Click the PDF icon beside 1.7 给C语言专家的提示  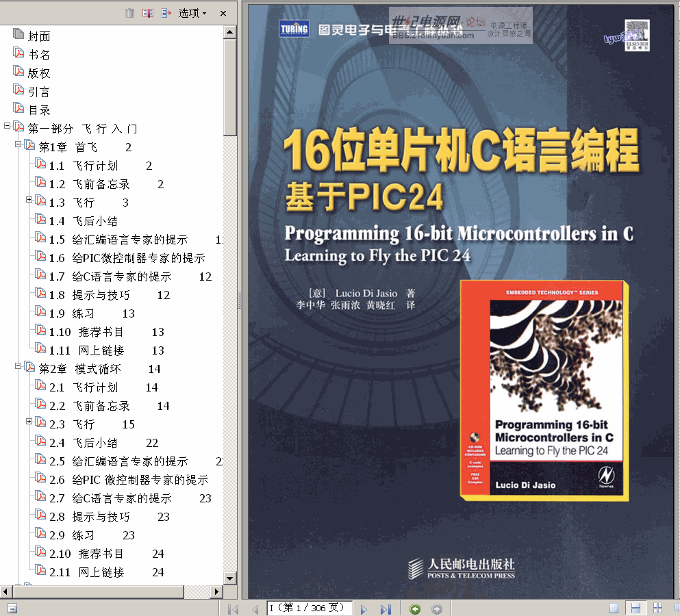[40, 275]
